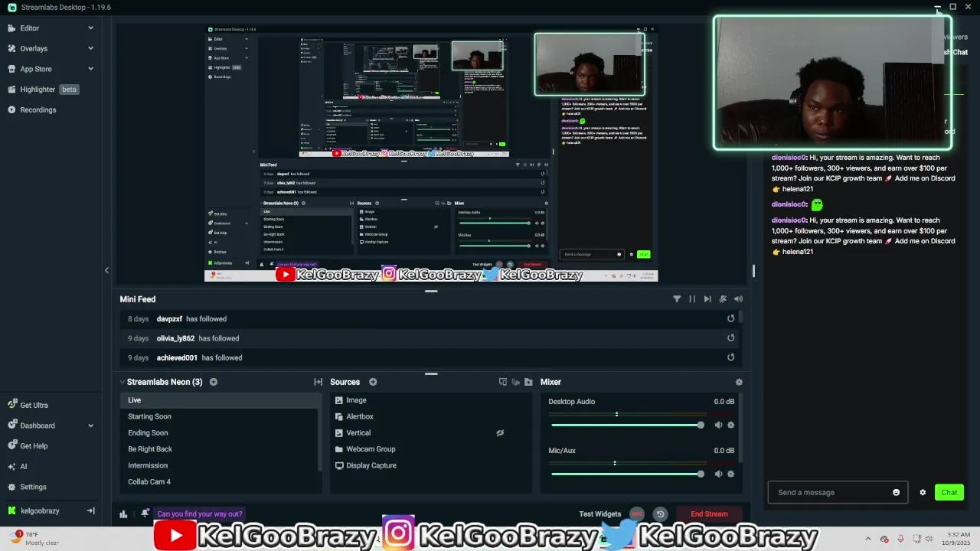Screen dimensions: 980x551
Task: Replay the davpzxf follow alert
Action: (x=730, y=318)
